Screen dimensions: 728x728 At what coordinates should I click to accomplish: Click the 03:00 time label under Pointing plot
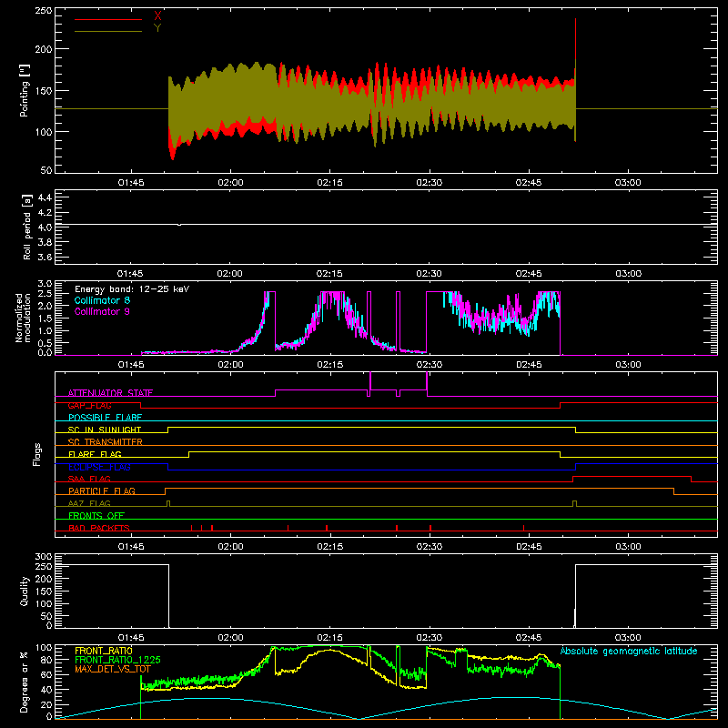pyautogui.click(x=628, y=183)
